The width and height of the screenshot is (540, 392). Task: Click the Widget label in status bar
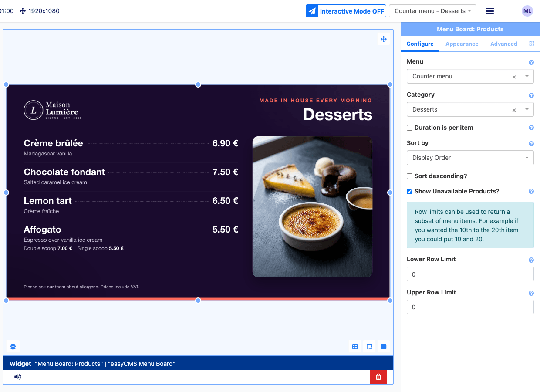tap(20, 364)
